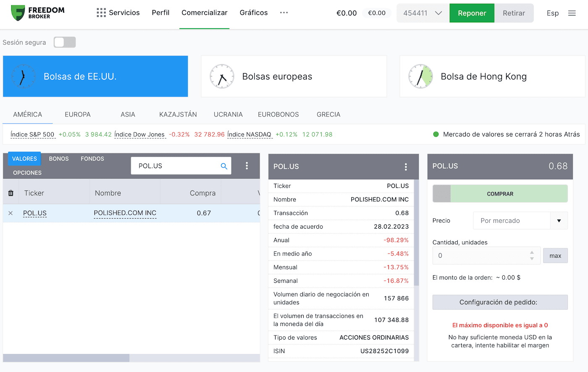Viewport: 588px width, 372px height.
Task: Open the Índice NASDAQ link
Action: coord(249,135)
